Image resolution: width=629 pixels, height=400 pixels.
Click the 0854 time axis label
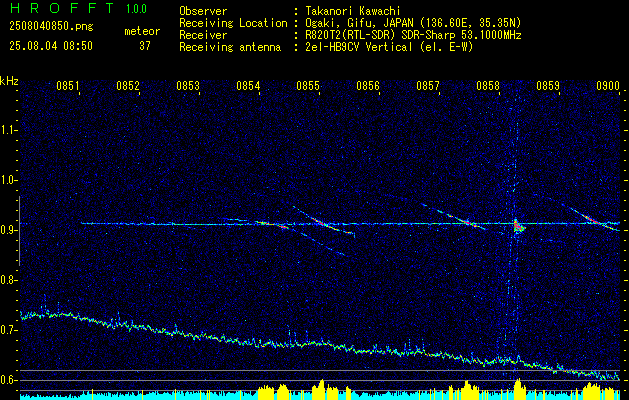tap(248, 85)
